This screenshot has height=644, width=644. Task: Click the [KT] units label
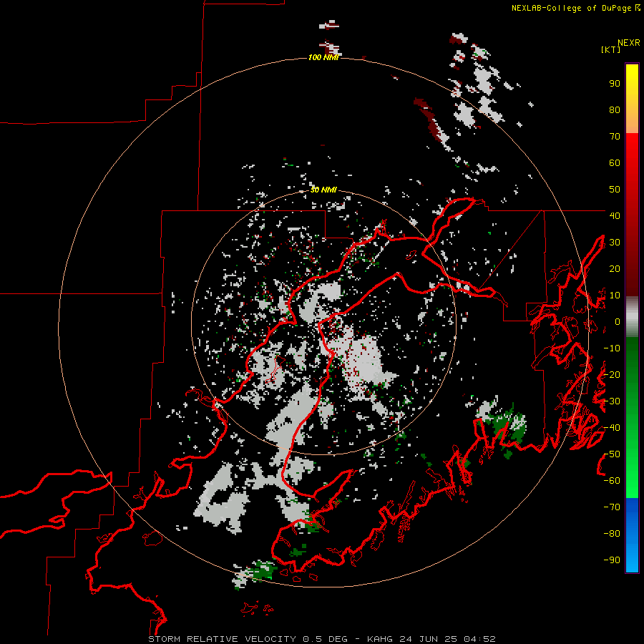[611, 49]
